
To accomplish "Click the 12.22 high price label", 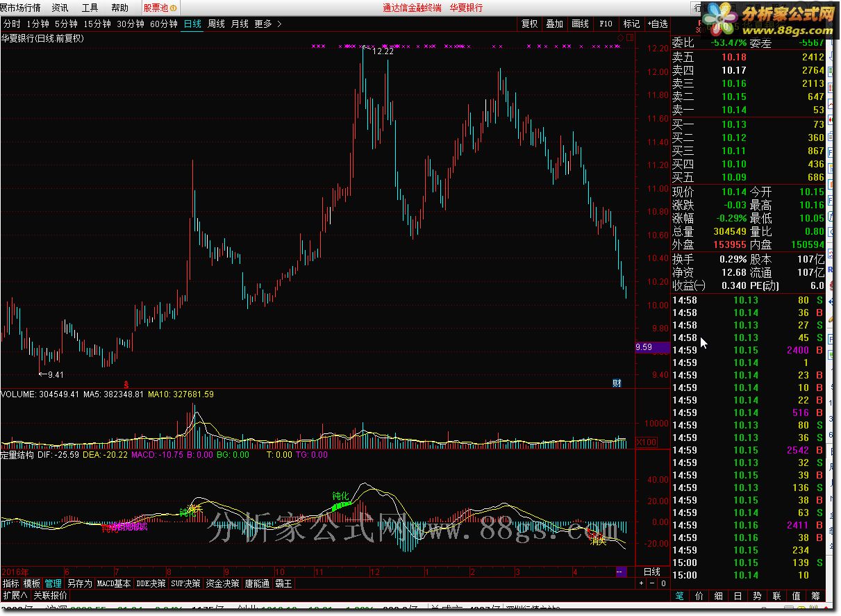I will coord(383,51).
